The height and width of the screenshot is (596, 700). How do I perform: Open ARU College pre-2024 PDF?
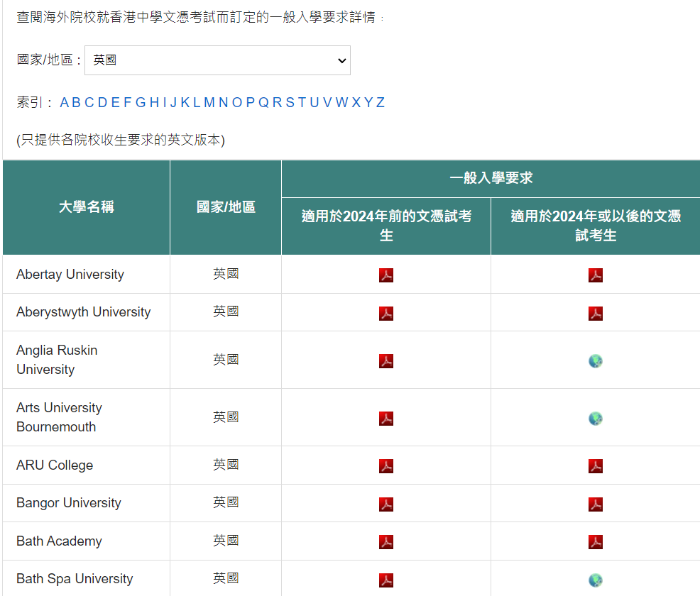coord(386,466)
